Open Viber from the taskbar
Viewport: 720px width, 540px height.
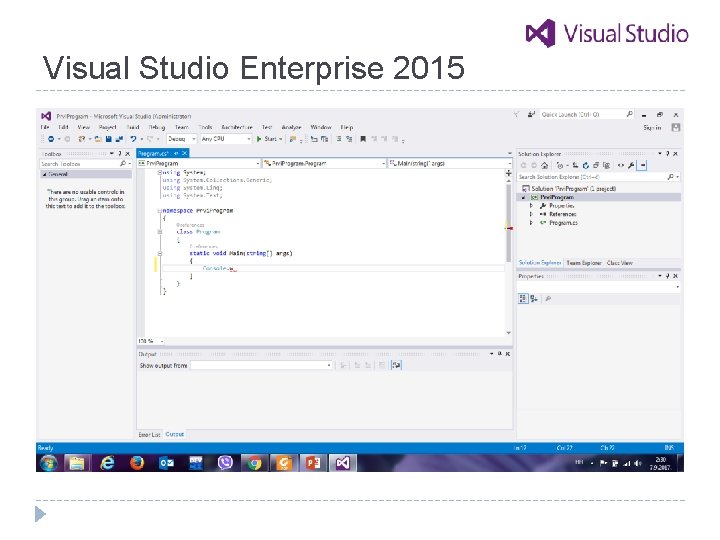tap(225, 463)
